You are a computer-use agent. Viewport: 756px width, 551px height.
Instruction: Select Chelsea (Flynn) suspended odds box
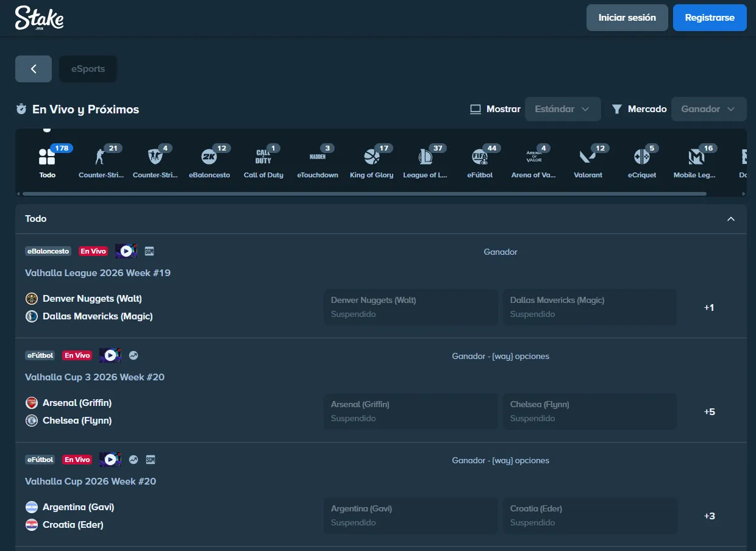[590, 411]
